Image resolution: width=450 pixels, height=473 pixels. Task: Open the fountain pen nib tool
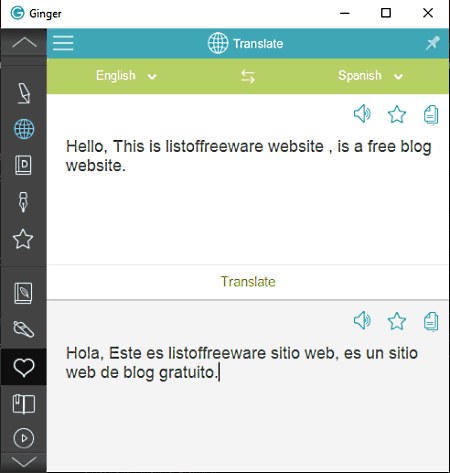23,202
